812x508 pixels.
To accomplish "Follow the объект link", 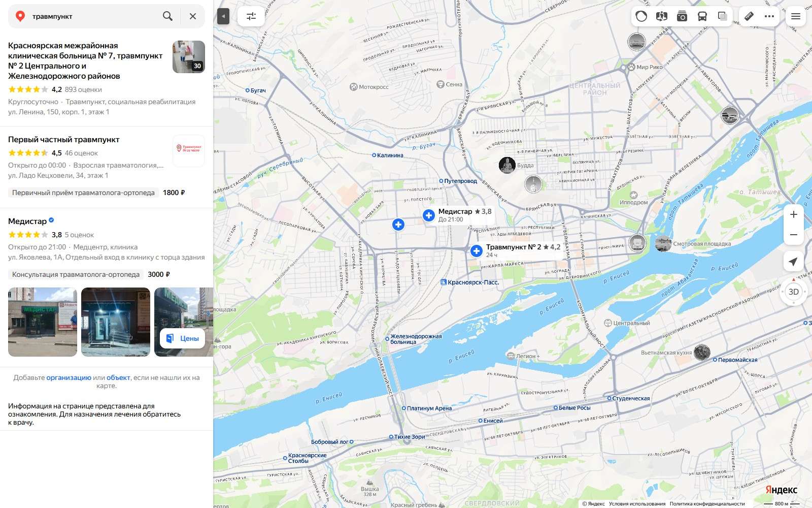I will pyautogui.click(x=118, y=377).
